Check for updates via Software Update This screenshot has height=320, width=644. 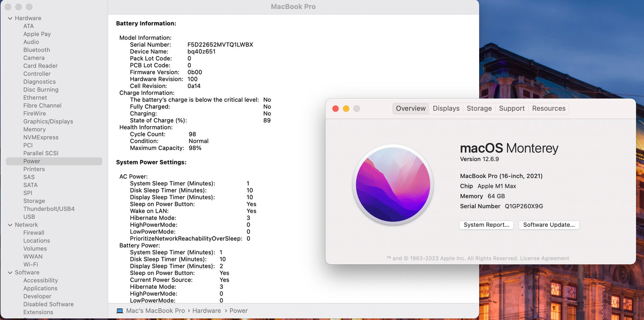coord(549,225)
